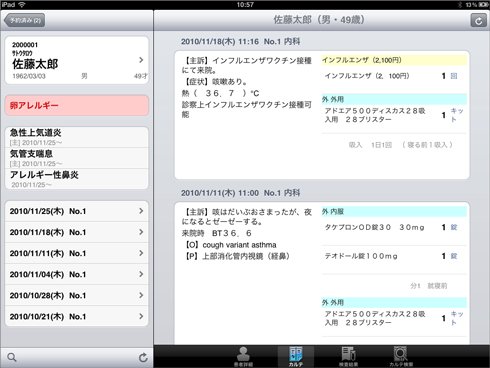Select plan 上部消化管内視鏡（経鼻）
Screen dimensions: 490x368
246,256
